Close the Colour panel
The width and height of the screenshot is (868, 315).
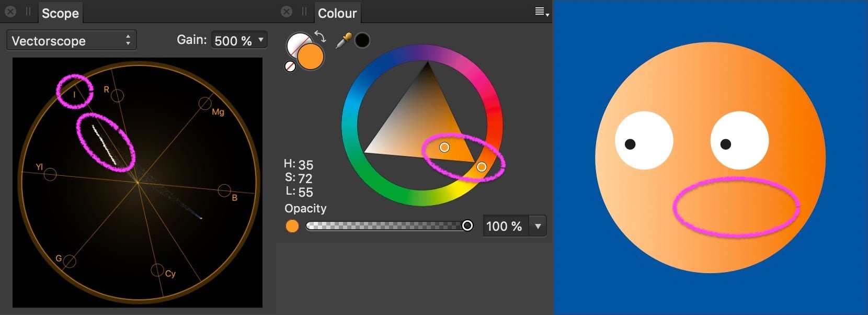[287, 12]
